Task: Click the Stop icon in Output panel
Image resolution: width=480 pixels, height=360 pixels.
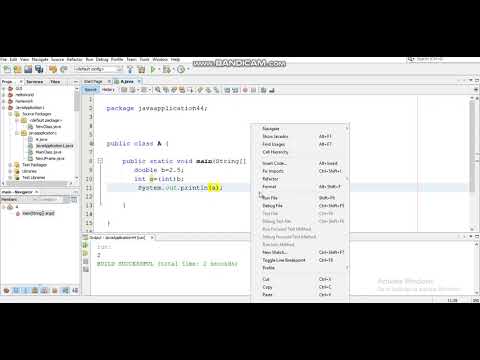Action: [86, 261]
